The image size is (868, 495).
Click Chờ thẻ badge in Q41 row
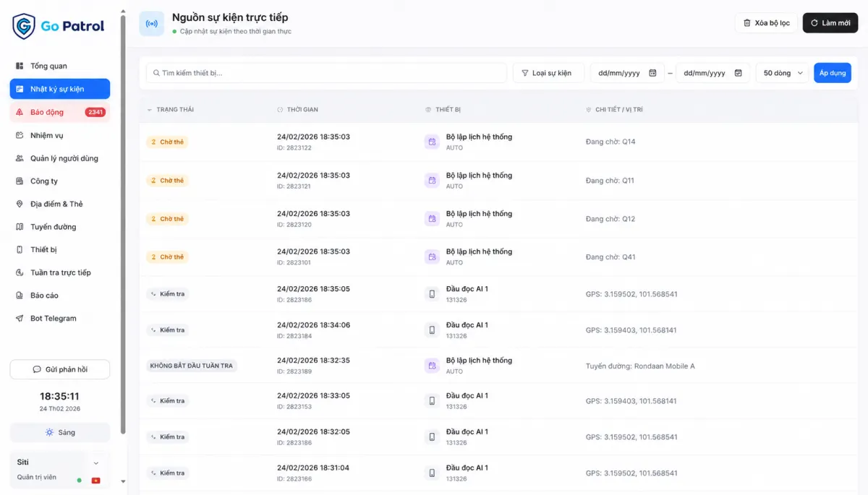167,257
